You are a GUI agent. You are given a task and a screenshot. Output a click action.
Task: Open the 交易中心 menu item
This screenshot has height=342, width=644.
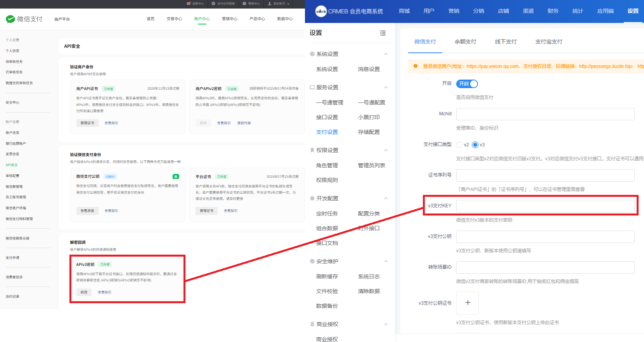click(x=174, y=19)
